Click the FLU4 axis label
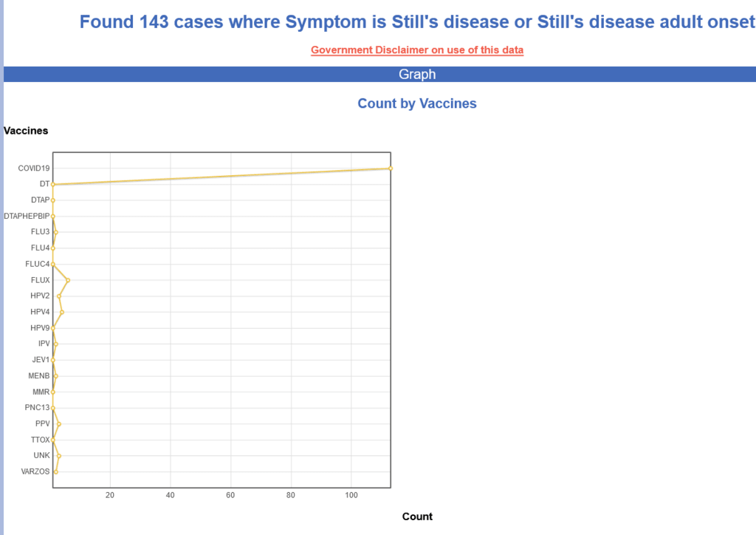Screen dimensions: 756x535 tap(41, 248)
